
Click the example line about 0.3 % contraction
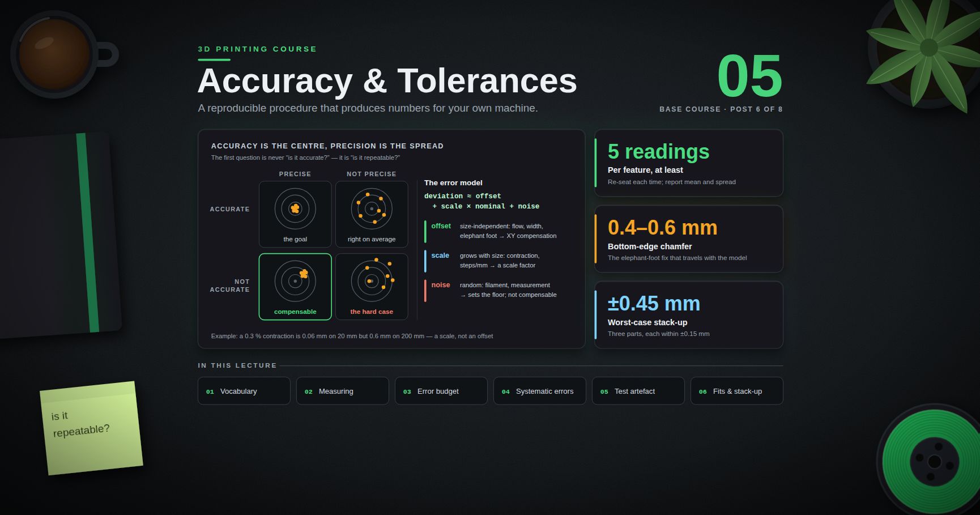tap(352, 336)
